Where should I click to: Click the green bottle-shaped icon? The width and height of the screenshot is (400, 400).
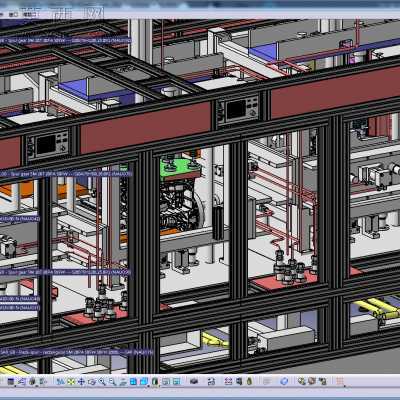249,381
